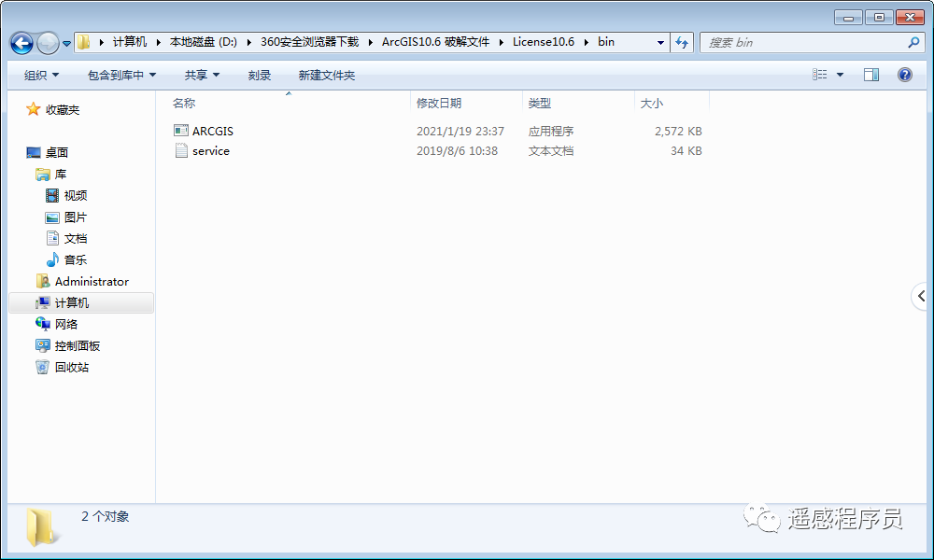Click the 应用程序 type cell
934x560 pixels.
click(x=551, y=131)
